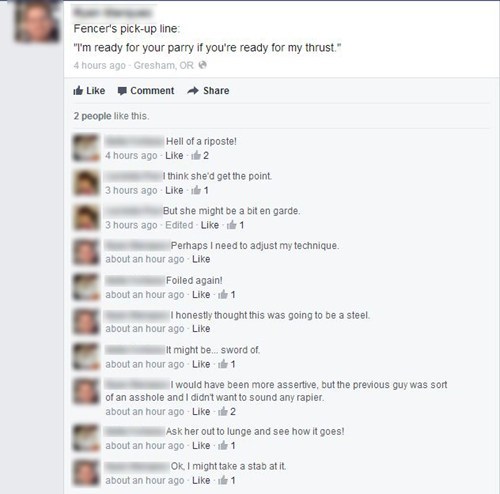Click avatar beside 'Ask her out to lunge' comment
The width and height of the screenshot is (500, 494).
tap(86, 438)
